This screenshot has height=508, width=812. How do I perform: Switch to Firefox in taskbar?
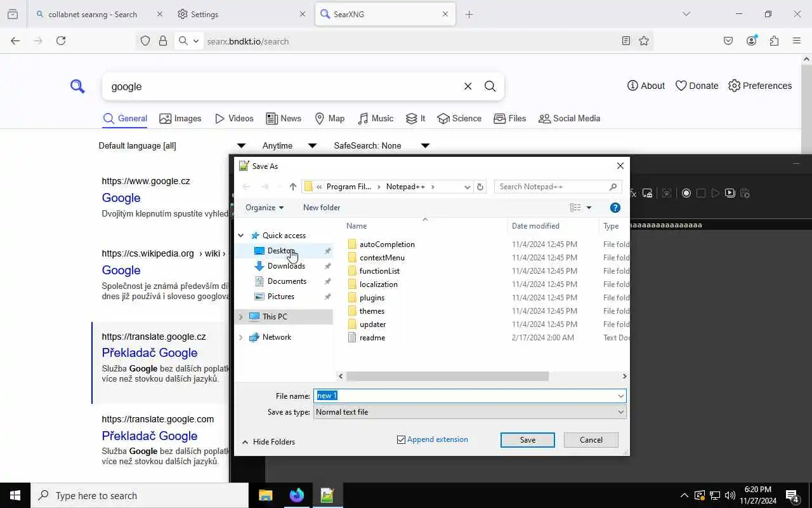[x=296, y=495]
